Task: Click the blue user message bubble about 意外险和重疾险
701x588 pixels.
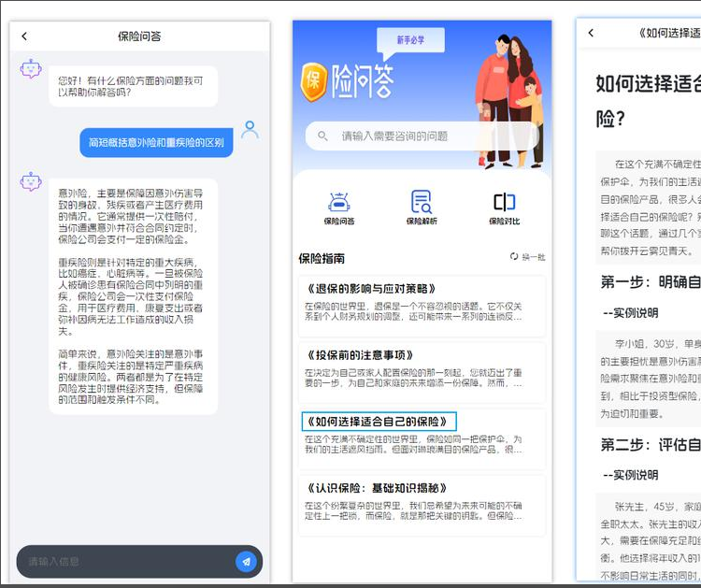Action: click(156, 143)
